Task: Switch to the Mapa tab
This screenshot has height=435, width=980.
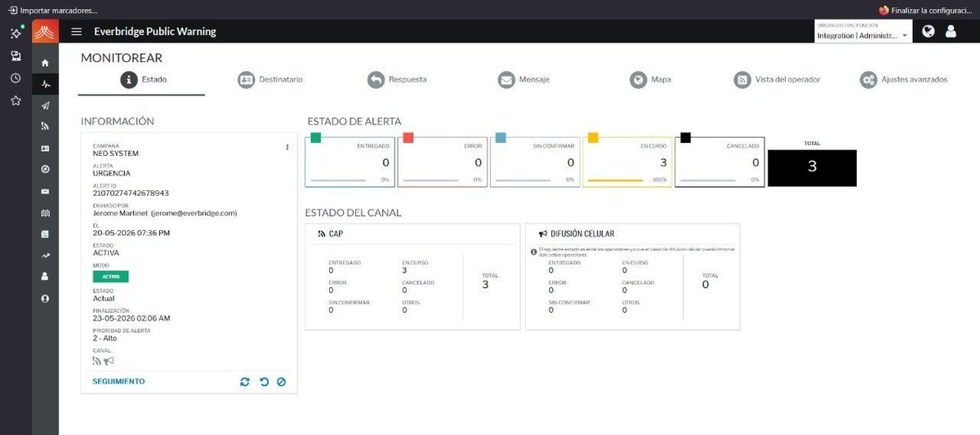Action: click(650, 79)
